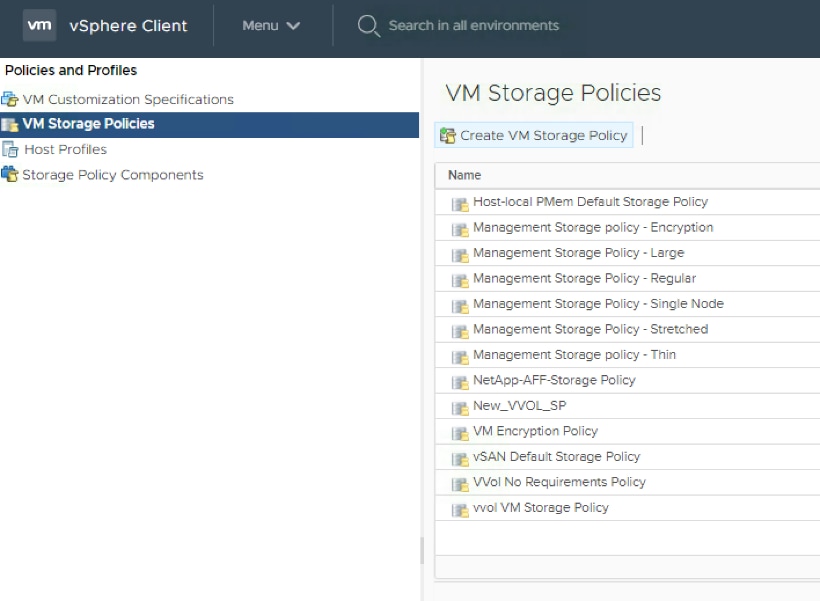Click the vSphere Client title link
The height and width of the screenshot is (601, 820).
click(x=128, y=26)
